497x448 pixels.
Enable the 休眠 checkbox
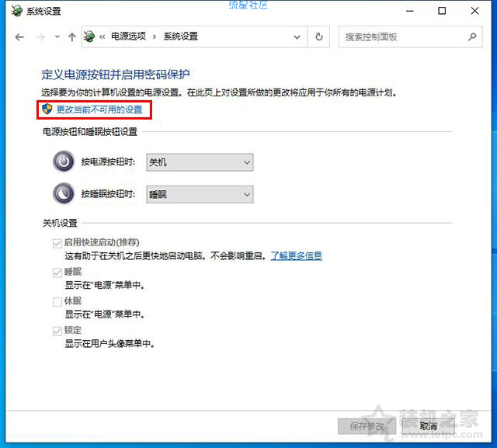pyautogui.click(x=57, y=301)
